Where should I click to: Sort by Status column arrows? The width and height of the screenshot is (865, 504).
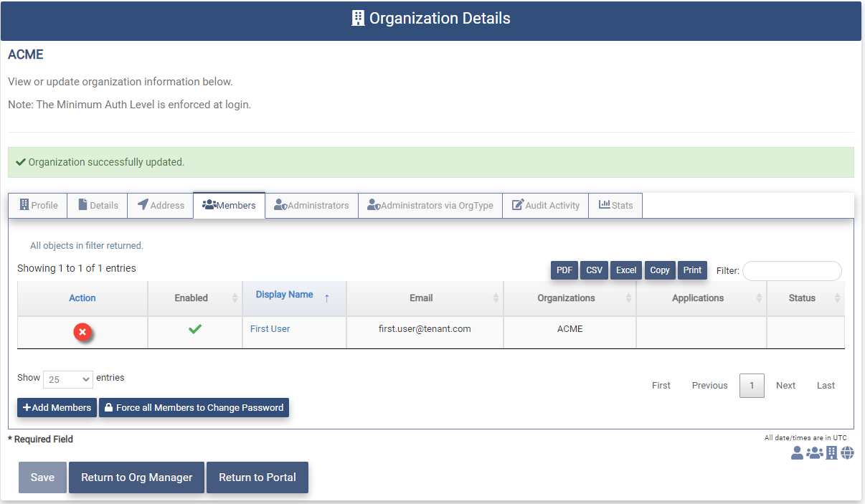coord(837,298)
